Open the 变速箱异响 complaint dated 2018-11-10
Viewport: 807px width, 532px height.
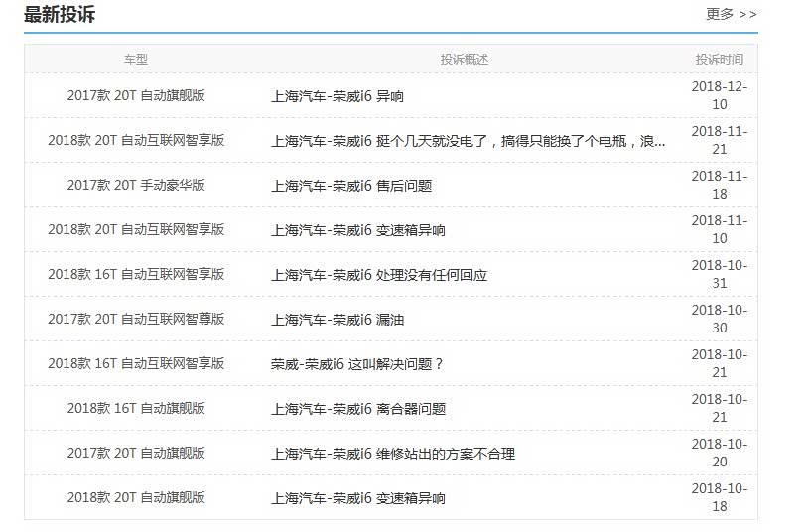coord(357,230)
